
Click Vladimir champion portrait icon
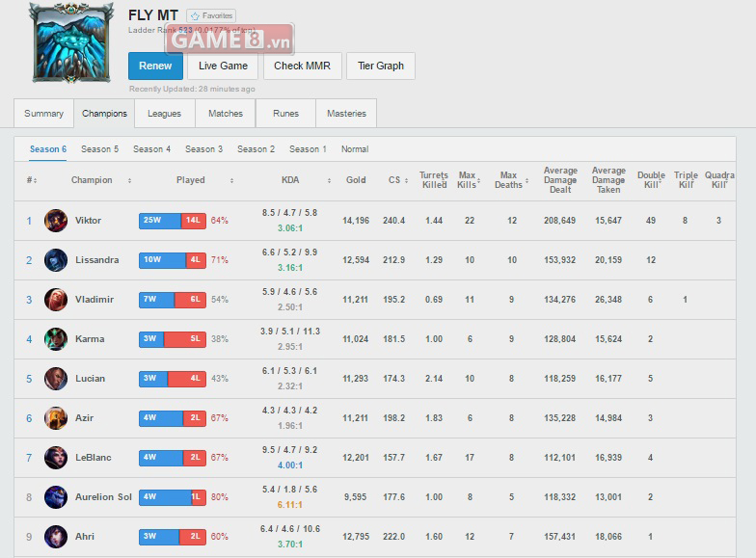click(56, 300)
